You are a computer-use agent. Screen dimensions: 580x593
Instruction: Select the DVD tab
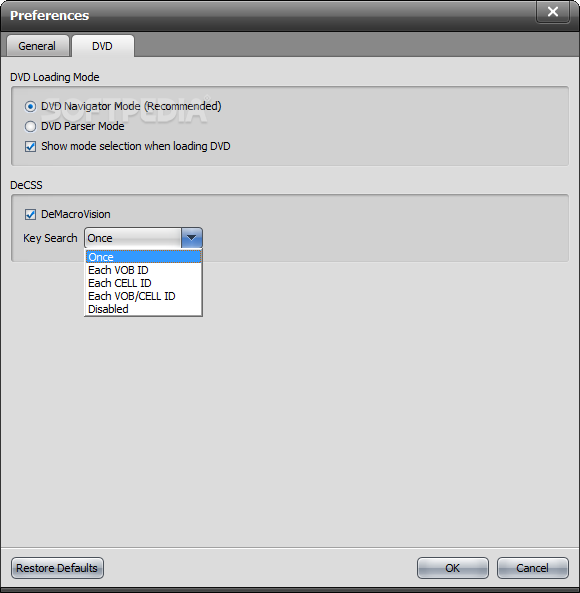point(102,46)
